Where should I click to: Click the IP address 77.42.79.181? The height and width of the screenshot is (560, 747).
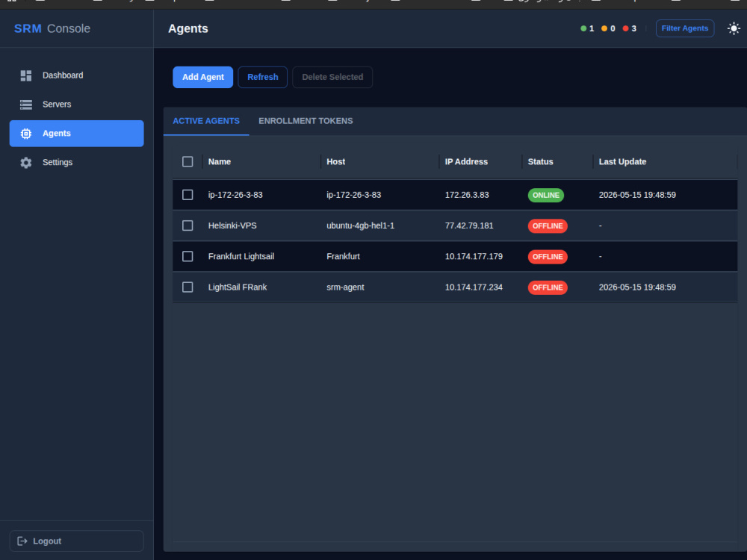tap(469, 225)
